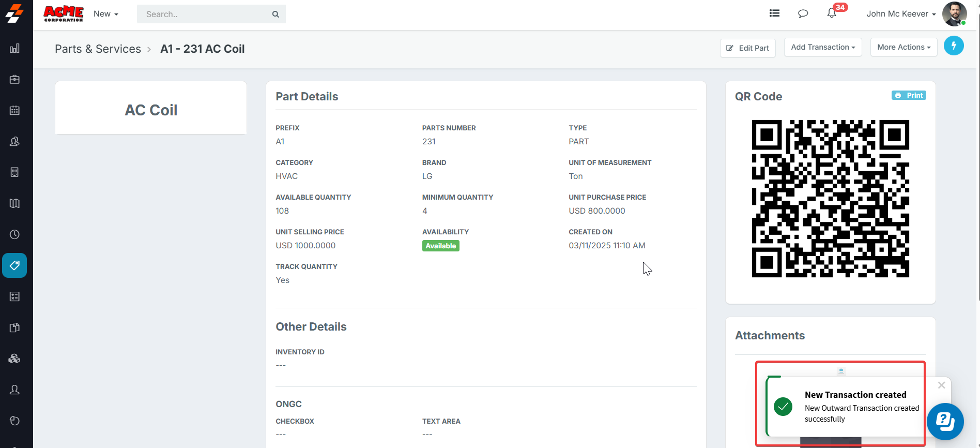980x448 pixels.
Task: Open the map icon in the sidebar
Action: coord(14,203)
